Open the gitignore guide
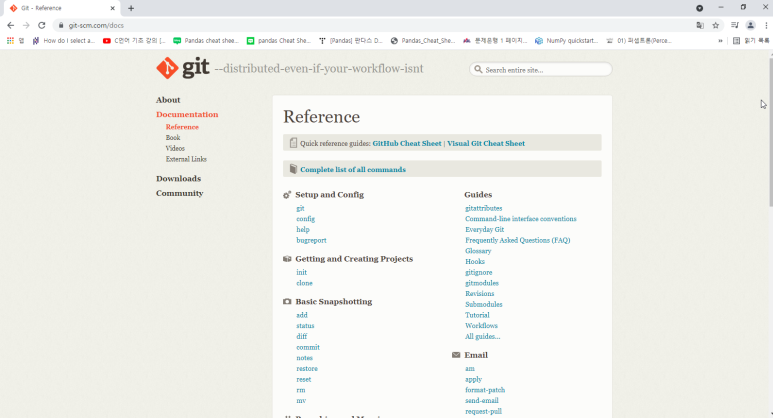The height and width of the screenshot is (418, 773). 479,273
